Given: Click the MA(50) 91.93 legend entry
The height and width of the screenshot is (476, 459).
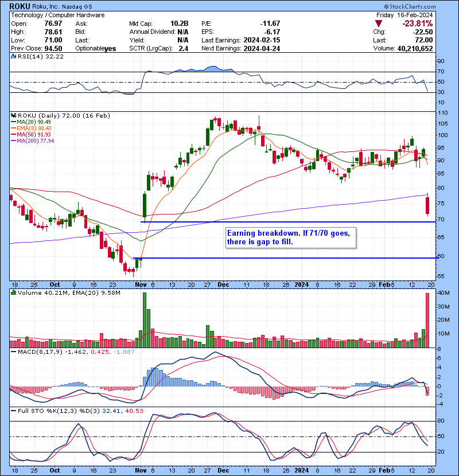Looking at the screenshot, I should [31, 134].
